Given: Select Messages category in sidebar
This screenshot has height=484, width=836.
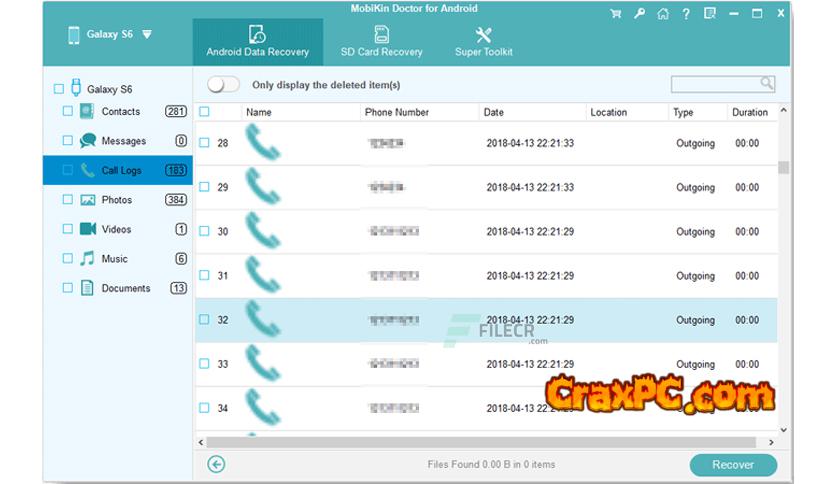Looking at the screenshot, I should click(x=123, y=141).
